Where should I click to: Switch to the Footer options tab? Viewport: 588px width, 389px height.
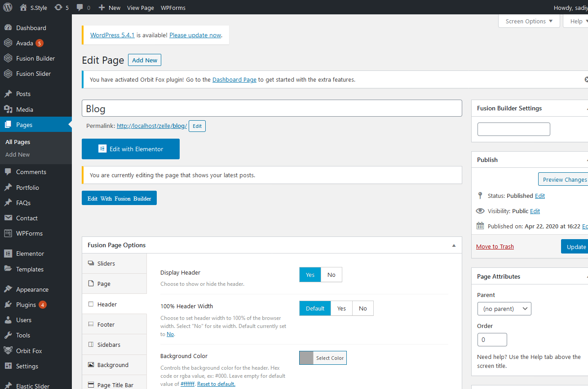point(115,324)
